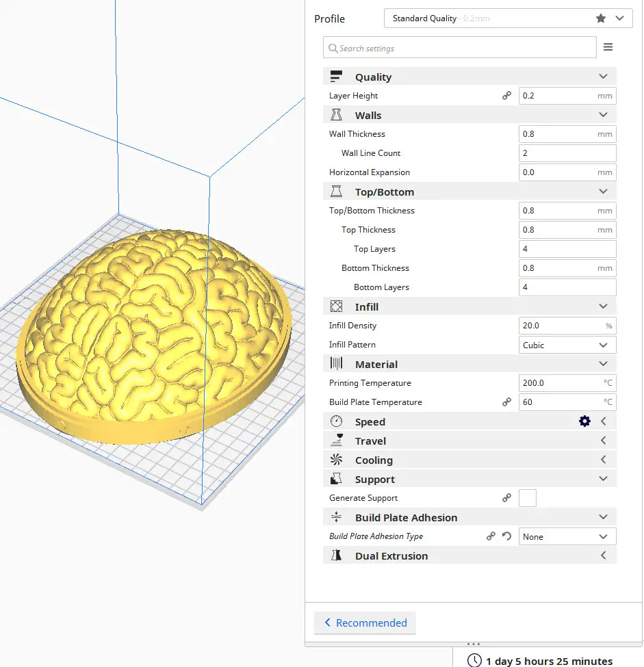Expand the Speed section chevron
This screenshot has height=667, width=644.
point(603,421)
